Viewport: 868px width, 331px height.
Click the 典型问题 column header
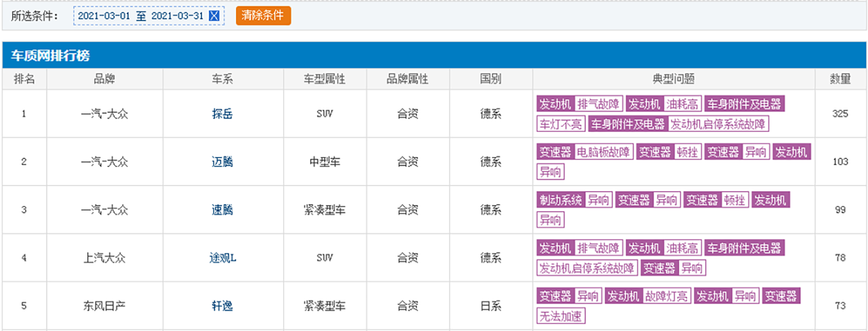(x=673, y=79)
